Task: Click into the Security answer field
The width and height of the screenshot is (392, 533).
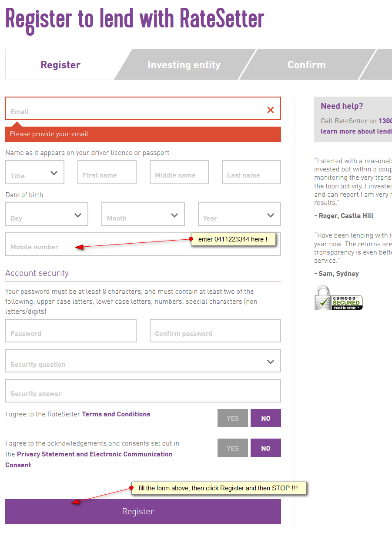Action: point(143,391)
